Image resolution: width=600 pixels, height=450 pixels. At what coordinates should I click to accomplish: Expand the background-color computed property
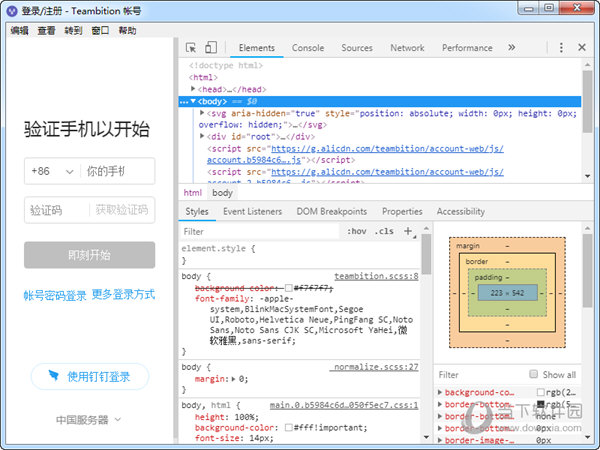pos(440,392)
